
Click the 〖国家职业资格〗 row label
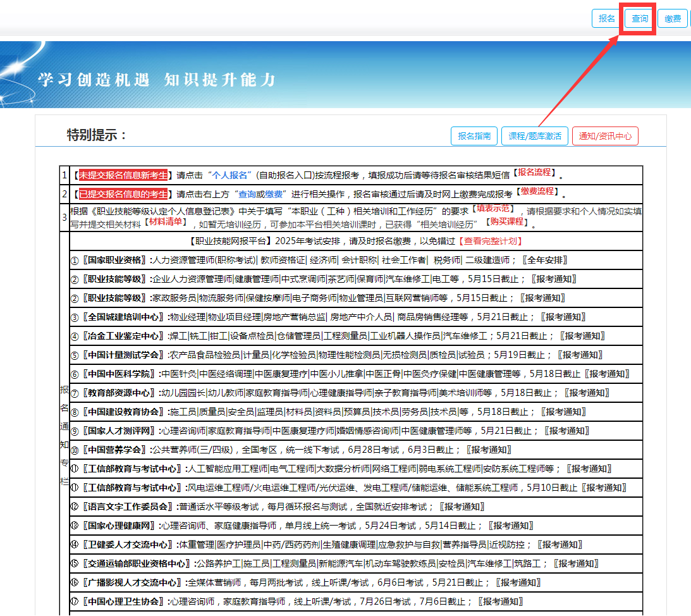tap(114, 260)
